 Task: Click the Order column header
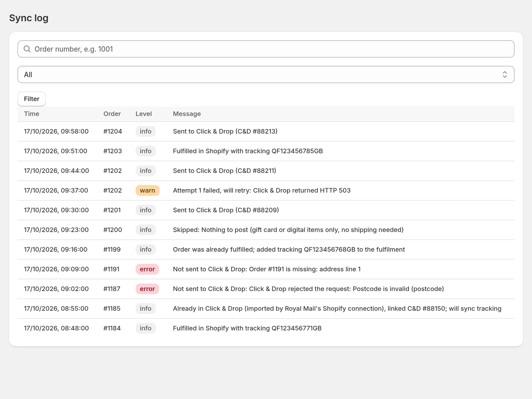coord(112,114)
